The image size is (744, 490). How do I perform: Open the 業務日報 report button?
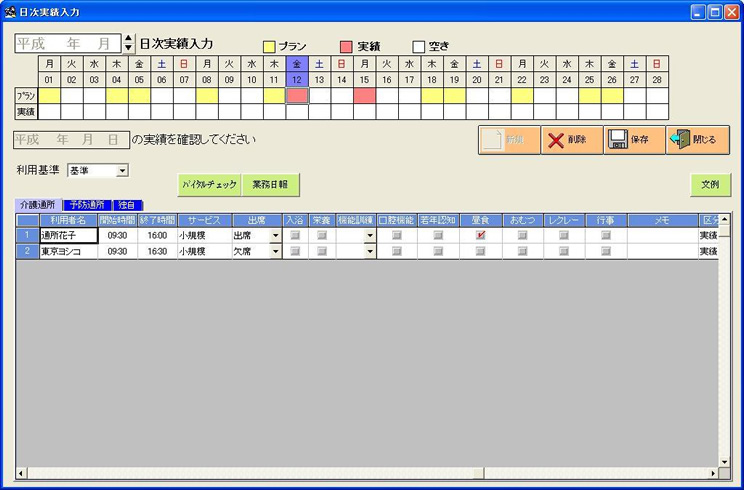tap(271, 184)
